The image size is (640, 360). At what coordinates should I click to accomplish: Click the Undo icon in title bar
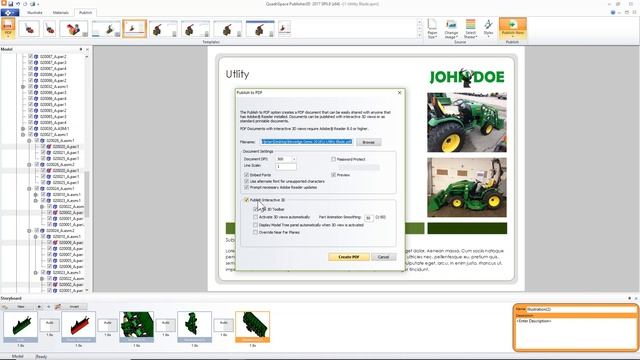pos(18,4)
